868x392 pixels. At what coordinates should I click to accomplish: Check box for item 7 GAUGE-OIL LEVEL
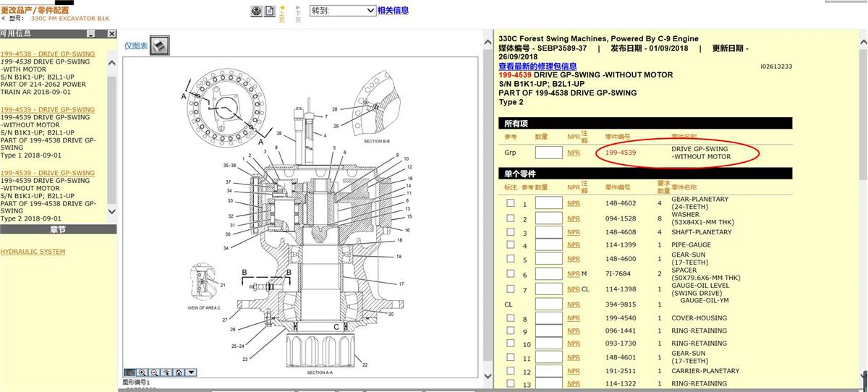pyautogui.click(x=511, y=289)
